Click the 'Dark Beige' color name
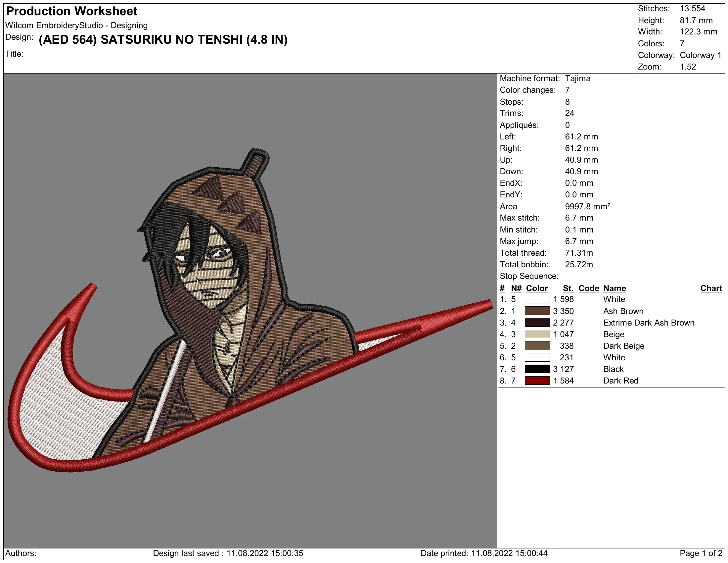 tap(624, 346)
